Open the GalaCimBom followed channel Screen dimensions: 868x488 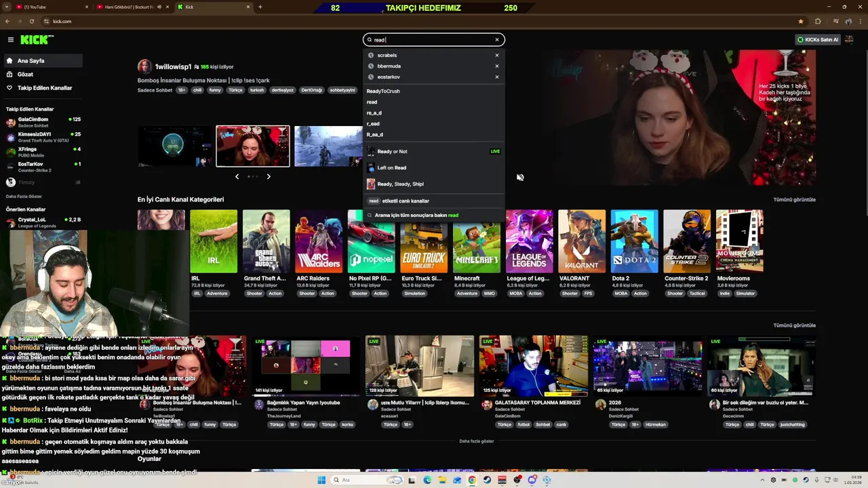[43, 122]
